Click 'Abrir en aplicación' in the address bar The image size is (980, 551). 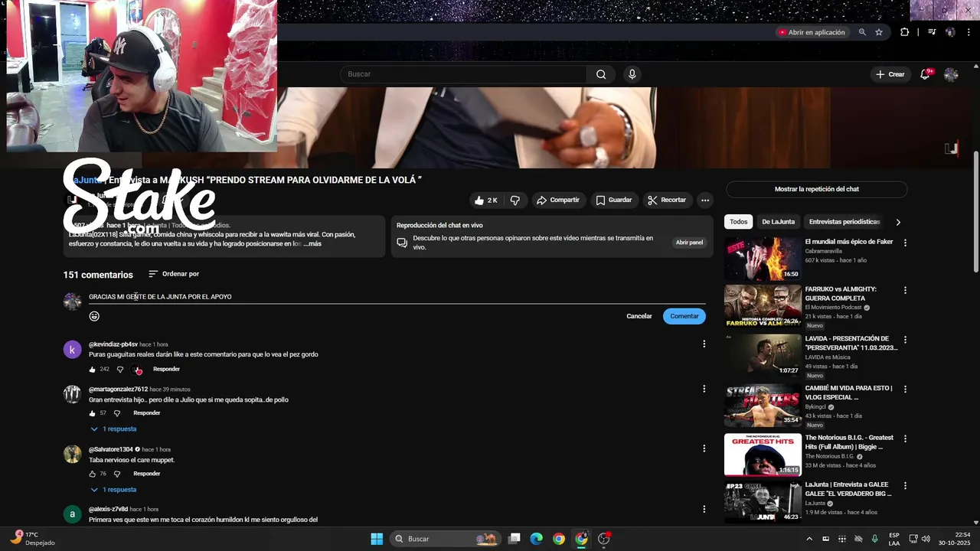click(812, 32)
